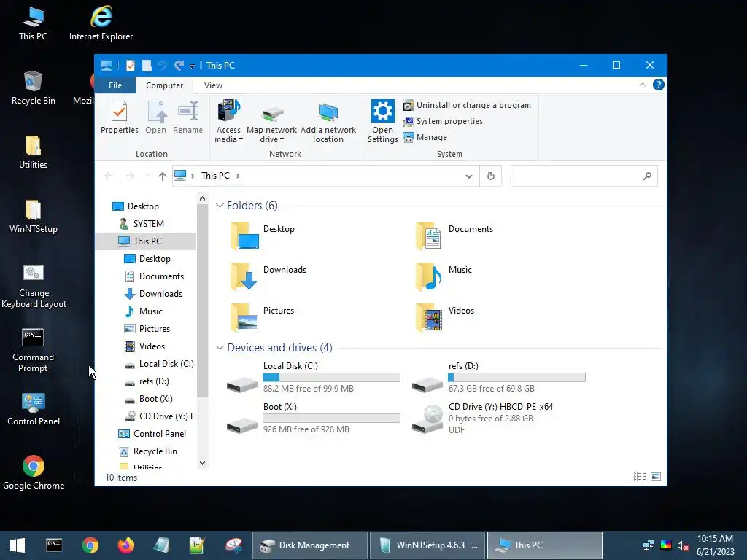Image resolution: width=747 pixels, height=560 pixels.
Task: Select the Videos folder in main pane
Action: coord(444,316)
